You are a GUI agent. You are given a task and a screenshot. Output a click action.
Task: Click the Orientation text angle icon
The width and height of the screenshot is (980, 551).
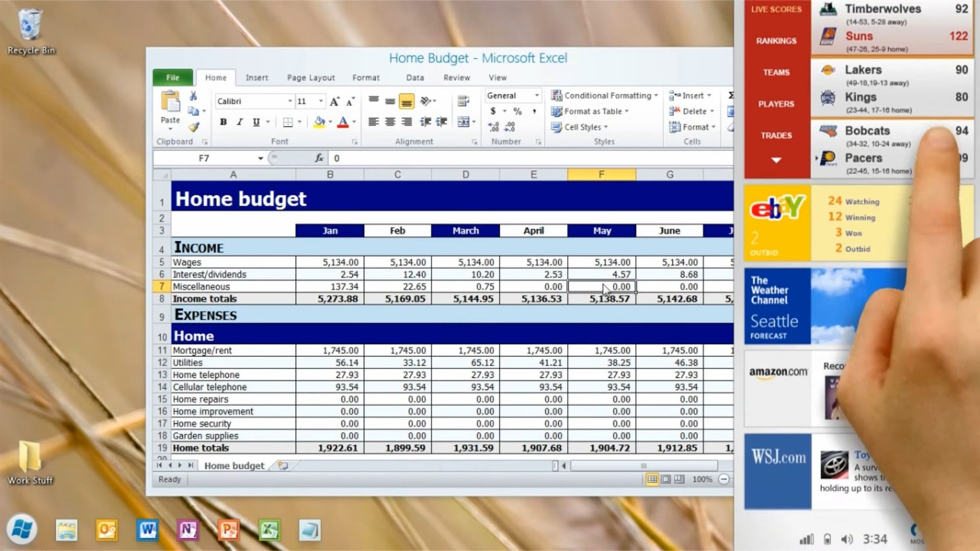[425, 102]
